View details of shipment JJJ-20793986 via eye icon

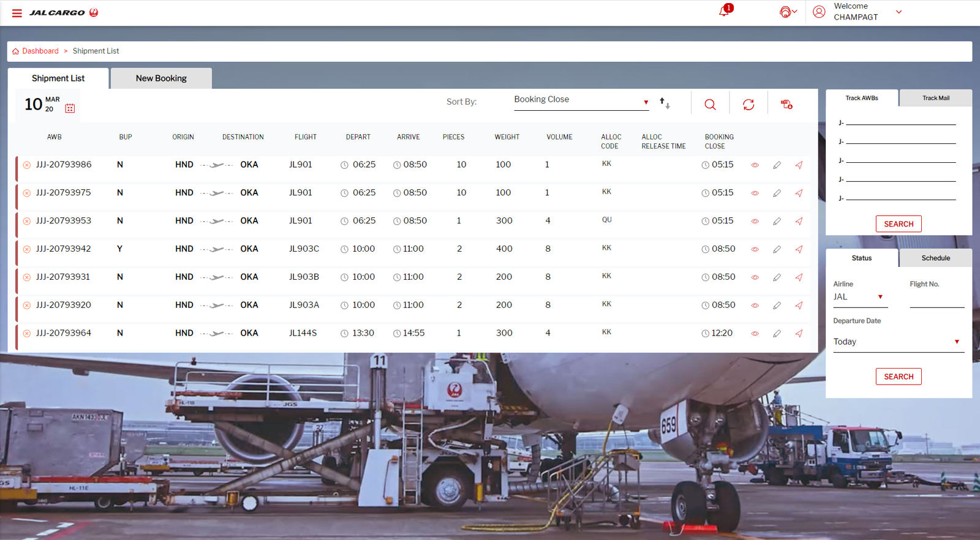click(755, 165)
